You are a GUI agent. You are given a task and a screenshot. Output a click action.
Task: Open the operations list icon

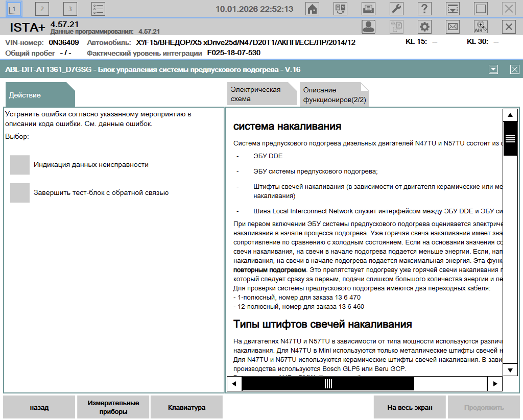tap(98, 9)
